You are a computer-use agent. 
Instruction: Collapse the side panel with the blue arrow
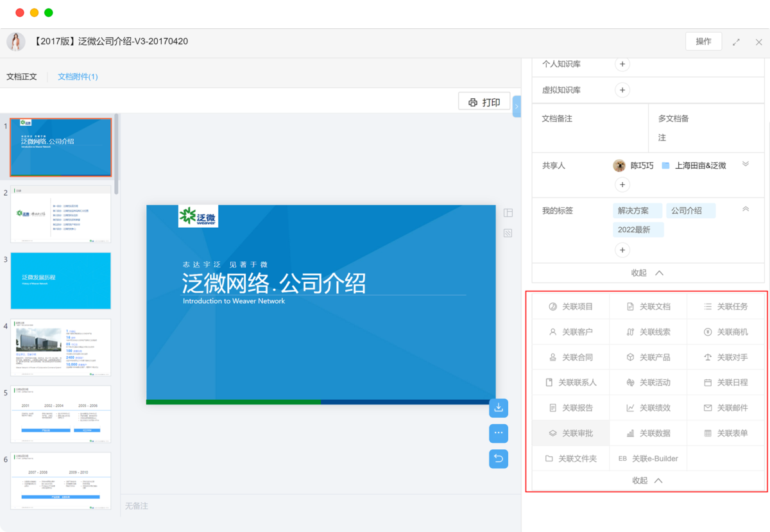[x=517, y=106]
